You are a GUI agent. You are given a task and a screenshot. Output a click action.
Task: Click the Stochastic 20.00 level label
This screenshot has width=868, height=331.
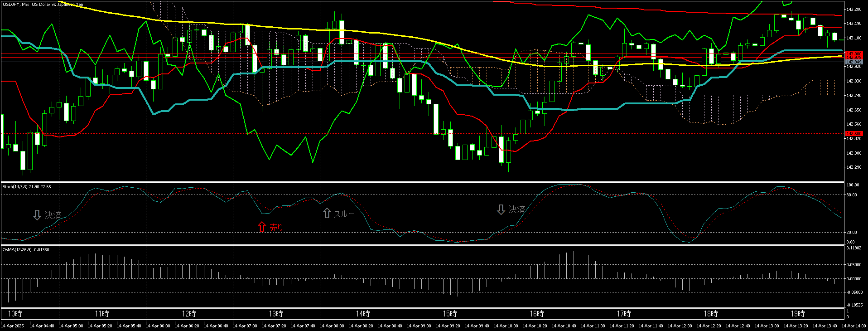pos(851,233)
